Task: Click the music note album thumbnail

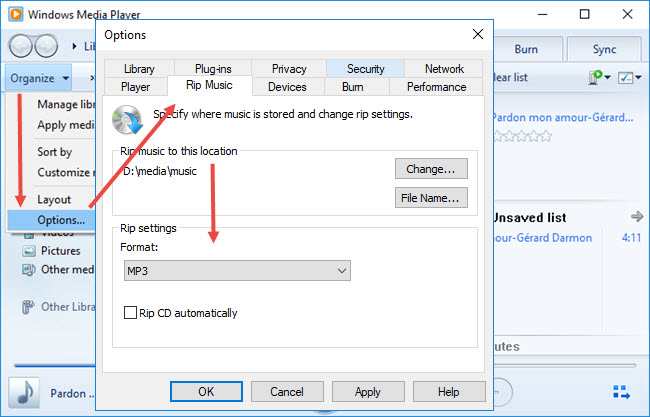Action: click(24, 392)
